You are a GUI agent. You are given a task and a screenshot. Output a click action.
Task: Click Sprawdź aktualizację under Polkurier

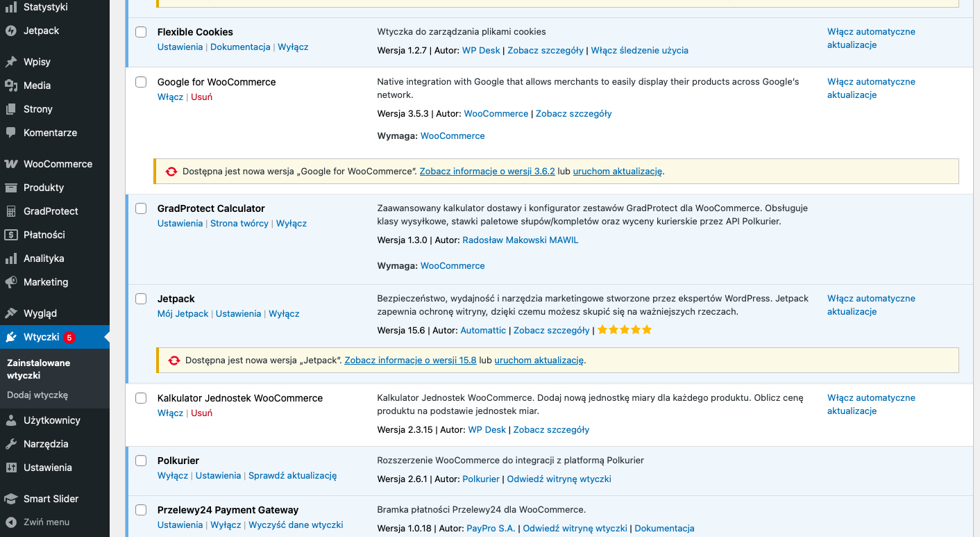(292, 476)
